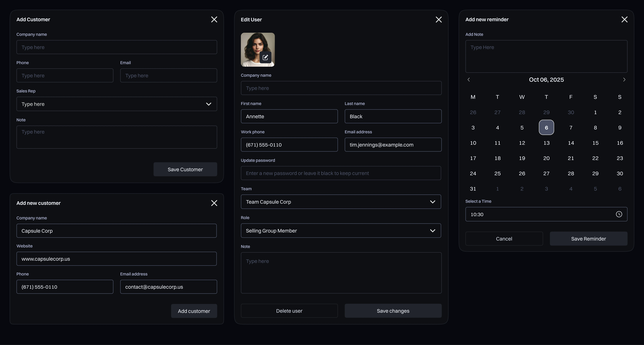Viewport: 644px width, 345px height.
Task: Cancel the new reminder
Action: [504, 239]
